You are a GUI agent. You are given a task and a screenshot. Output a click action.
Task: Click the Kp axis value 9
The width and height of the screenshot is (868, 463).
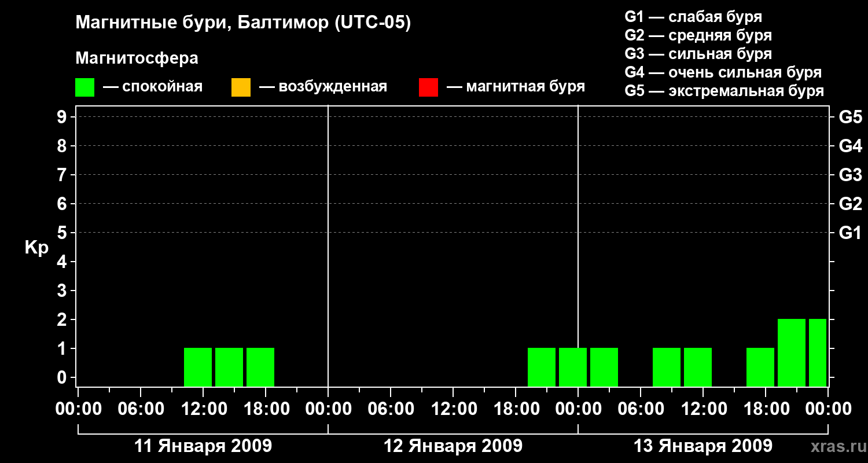(62, 117)
